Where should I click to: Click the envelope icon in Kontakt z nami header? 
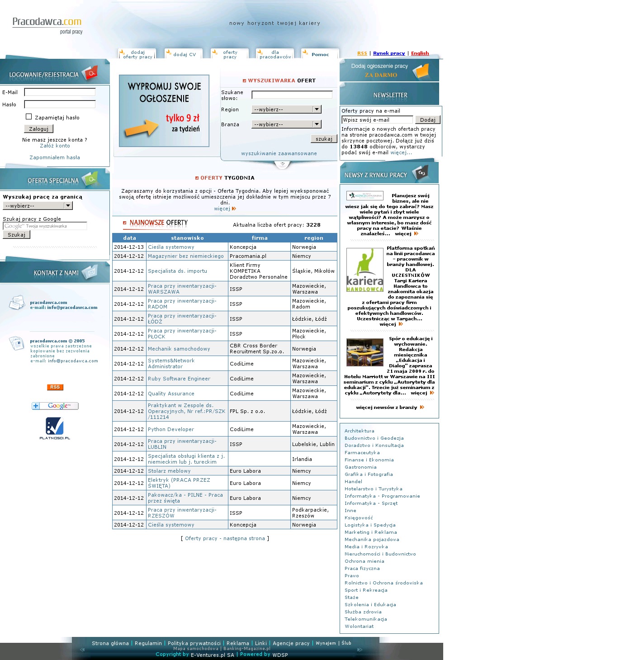pos(90,272)
